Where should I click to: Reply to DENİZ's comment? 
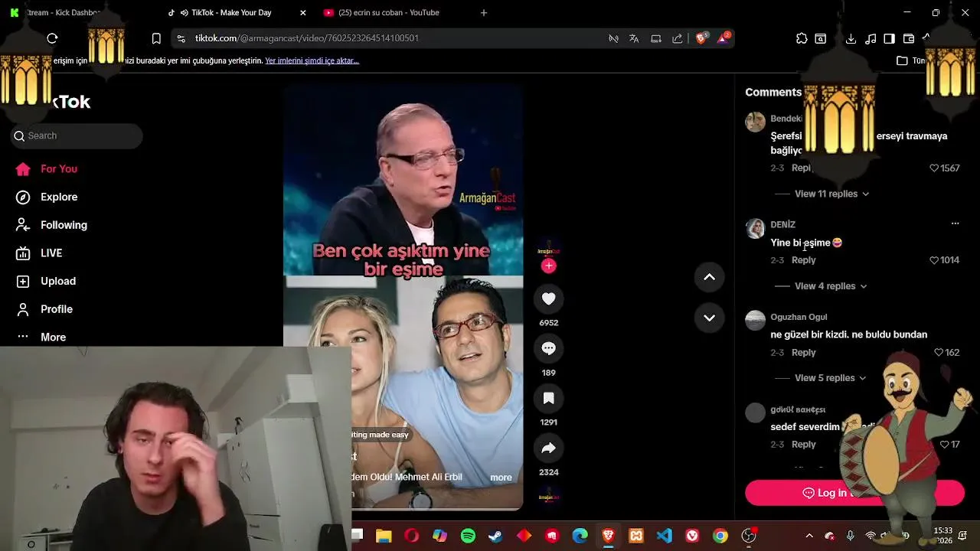803,260
